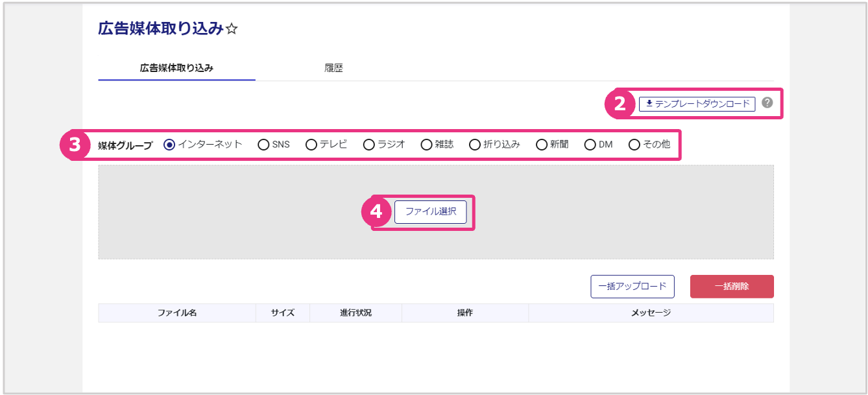Screen dimensions: 868x395
Task: Pick the ラジオ media group
Action: point(368,145)
